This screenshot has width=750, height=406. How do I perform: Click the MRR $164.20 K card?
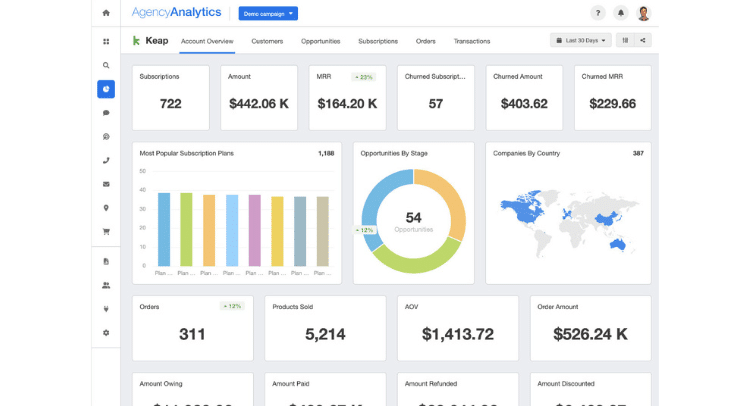pyautogui.click(x=347, y=98)
